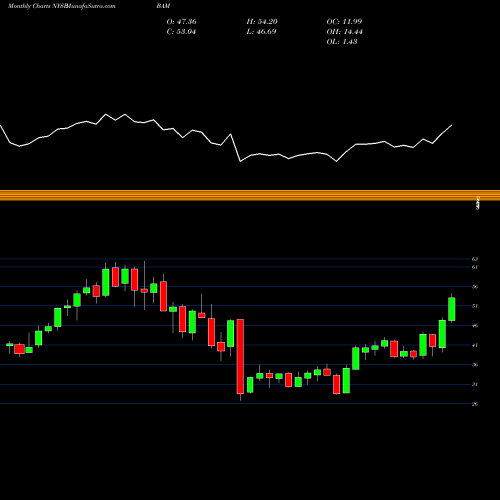
Task: Click the last green candle at the chart's right end
Action: click(452, 309)
